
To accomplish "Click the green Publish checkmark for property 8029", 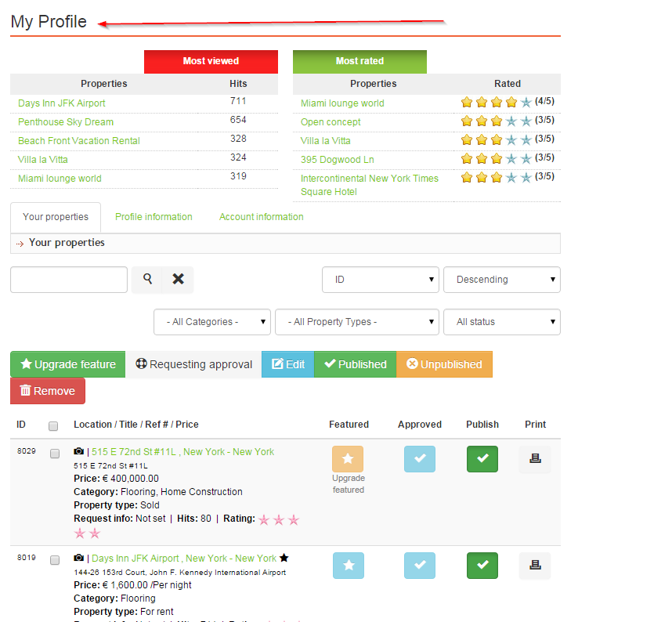I will [x=482, y=459].
